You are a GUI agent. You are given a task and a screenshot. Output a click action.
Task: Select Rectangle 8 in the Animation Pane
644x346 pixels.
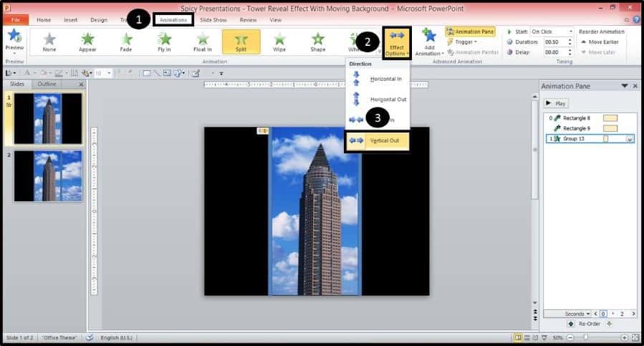click(590, 118)
